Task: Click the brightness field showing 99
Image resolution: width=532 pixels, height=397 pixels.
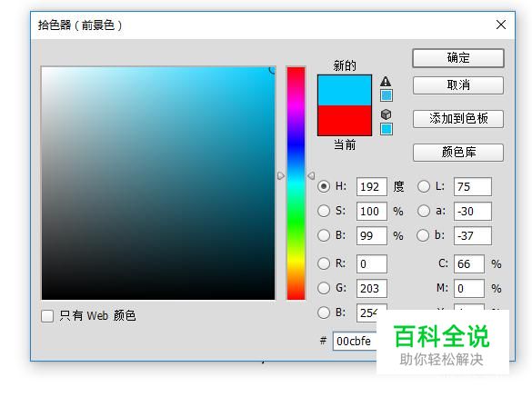Action: pos(372,235)
